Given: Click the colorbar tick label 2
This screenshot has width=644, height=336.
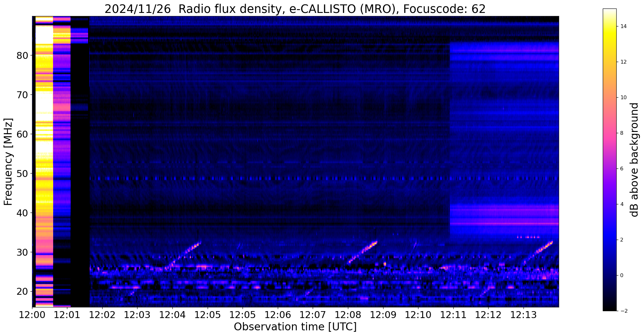Looking at the screenshot, I should coord(621,240).
